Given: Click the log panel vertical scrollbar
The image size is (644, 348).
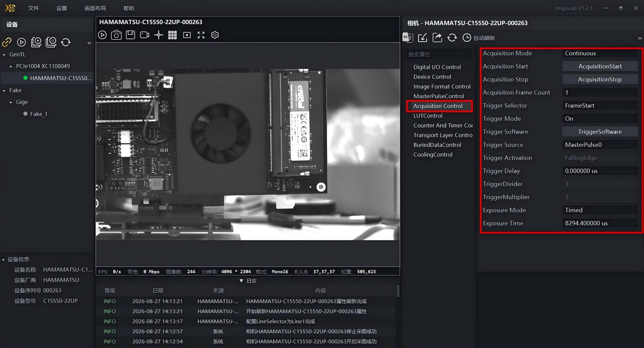Looking at the screenshot, I should click(x=398, y=291).
